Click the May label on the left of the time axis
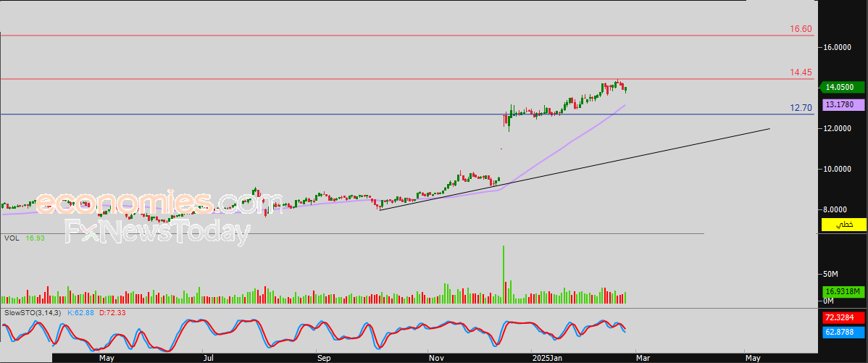Viewport: 868px width, 363px height. 107,359
